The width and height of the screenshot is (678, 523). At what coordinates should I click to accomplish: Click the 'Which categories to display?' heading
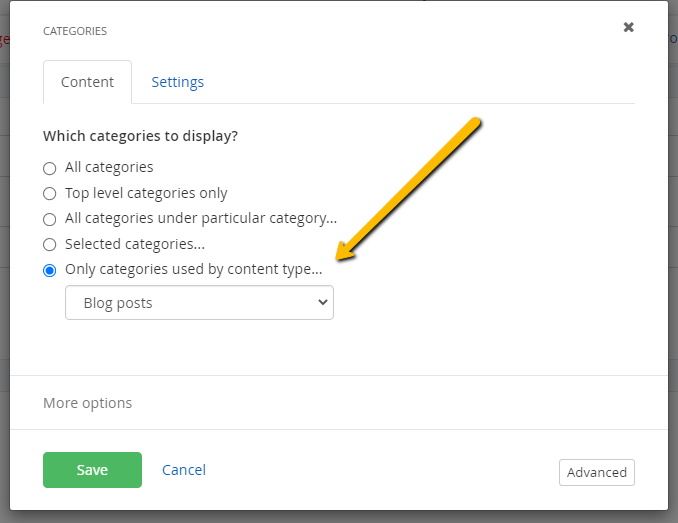coord(141,136)
